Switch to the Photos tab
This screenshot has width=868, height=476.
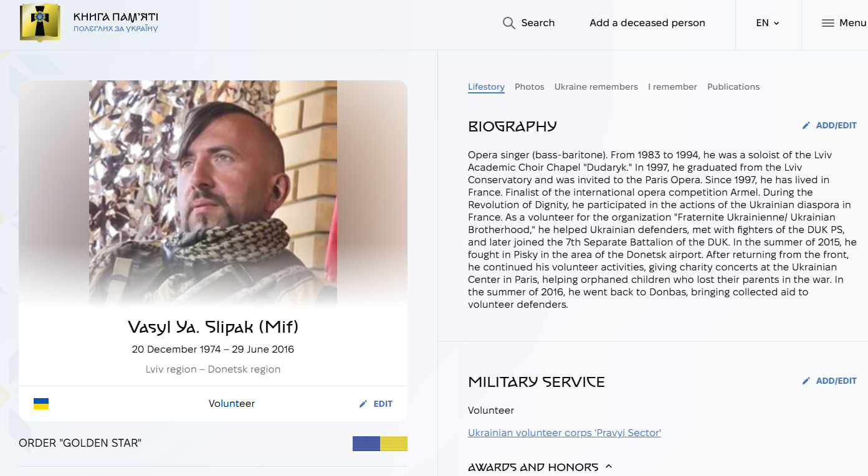tap(529, 87)
